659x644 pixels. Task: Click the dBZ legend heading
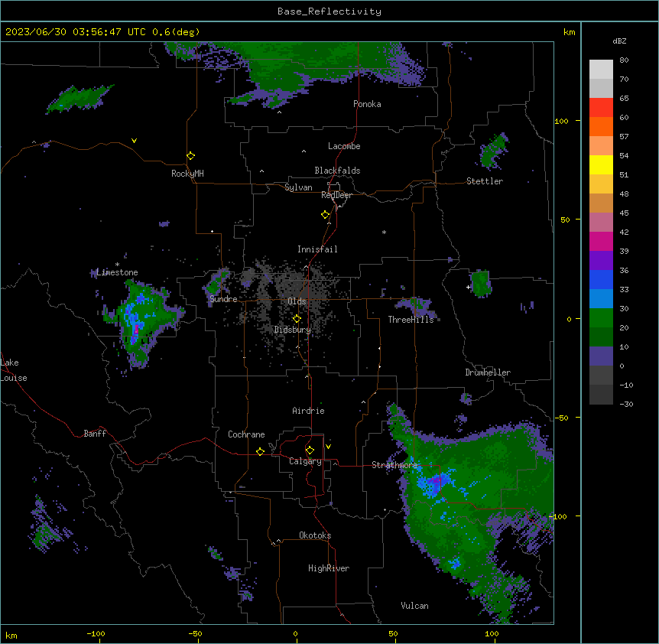619,41
